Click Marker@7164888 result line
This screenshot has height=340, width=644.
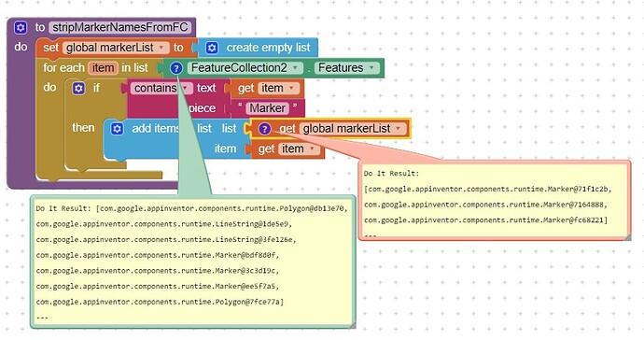tap(485, 205)
